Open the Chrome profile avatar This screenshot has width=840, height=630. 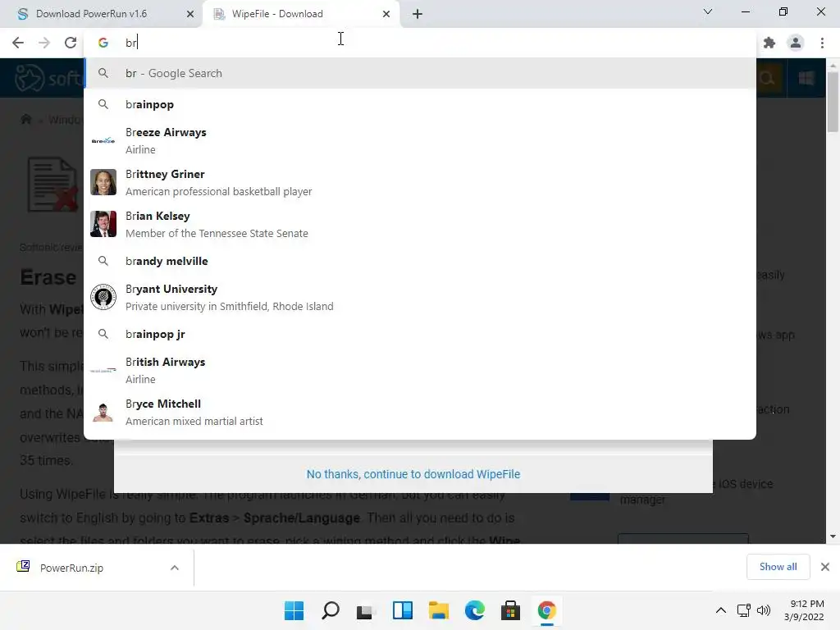[796, 43]
